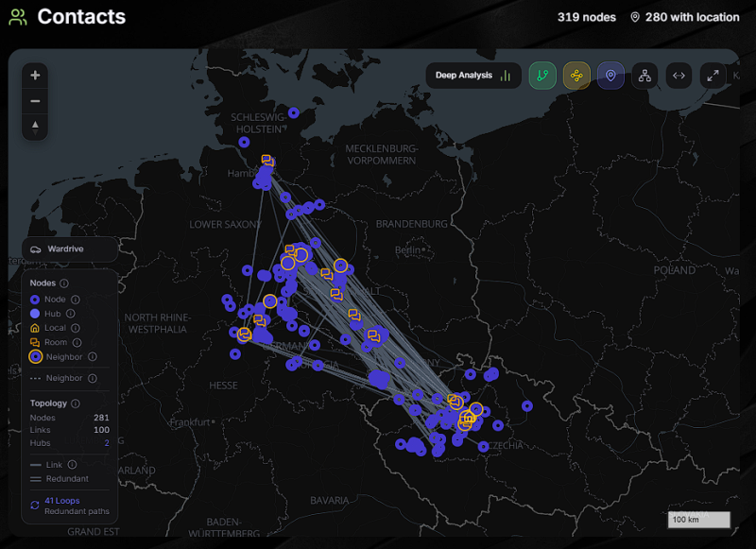Image resolution: width=756 pixels, height=549 pixels.
Task: Click info icon next to Link
Action: (x=72, y=465)
